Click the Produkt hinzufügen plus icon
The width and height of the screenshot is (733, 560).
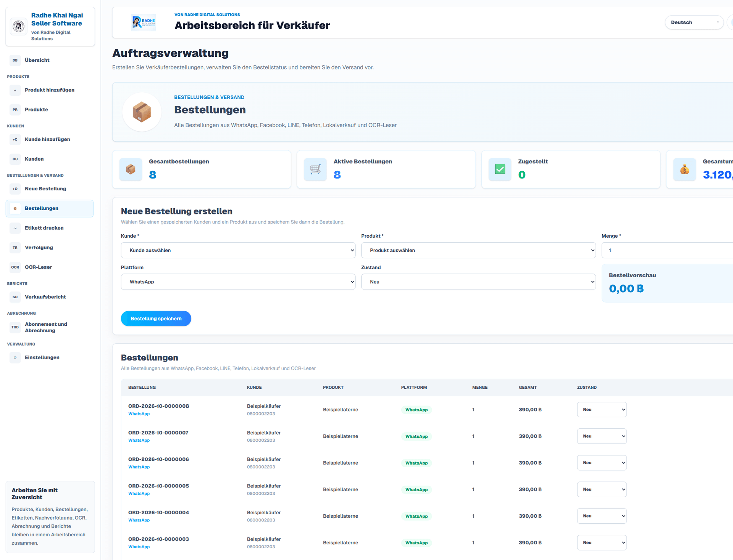(15, 90)
